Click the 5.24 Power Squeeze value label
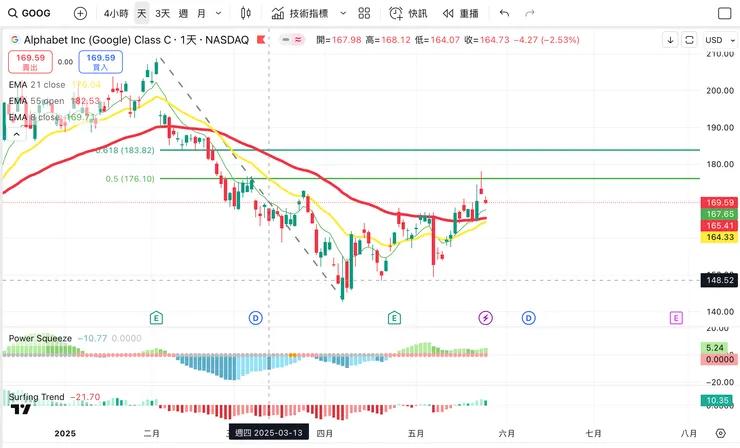740x448 pixels. (x=715, y=348)
